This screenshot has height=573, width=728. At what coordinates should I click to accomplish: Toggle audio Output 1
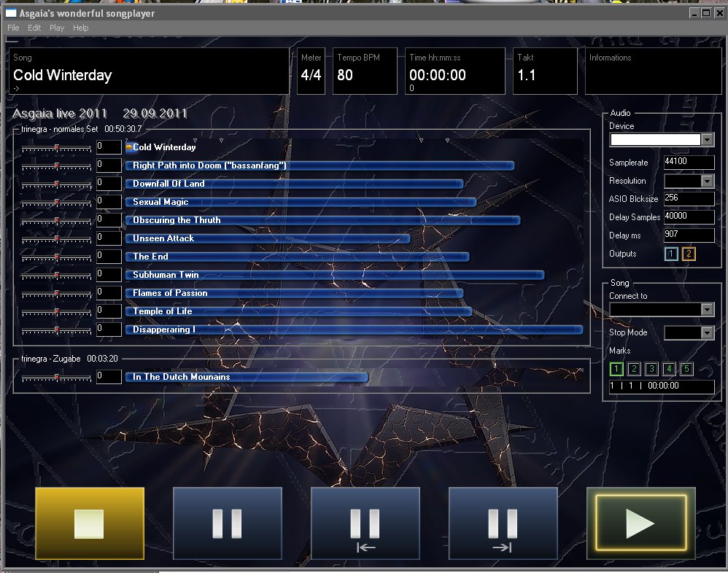coord(671,254)
